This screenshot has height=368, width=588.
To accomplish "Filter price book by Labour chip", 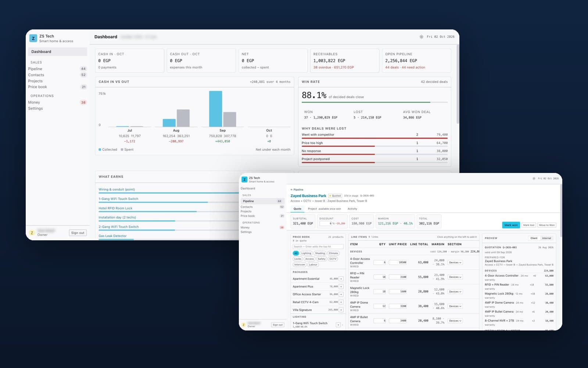I will pyautogui.click(x=313, y=265).
